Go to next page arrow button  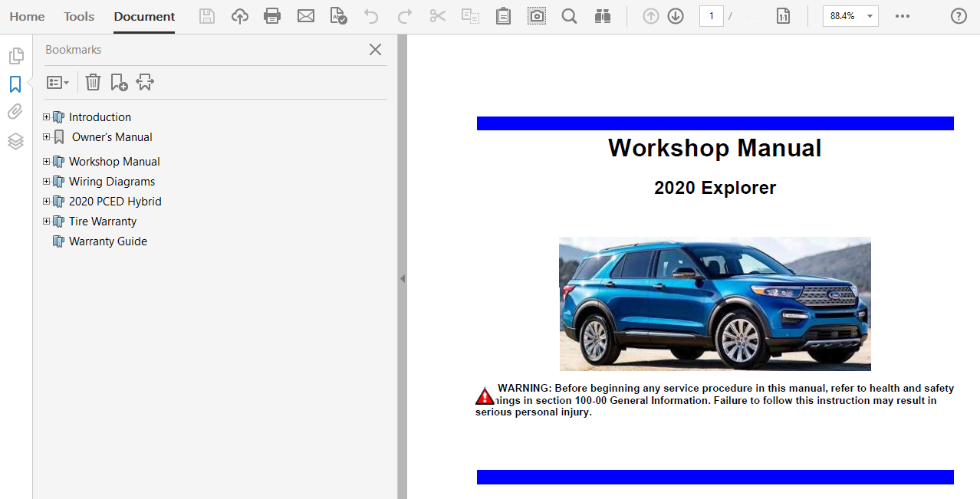[676, 16]
